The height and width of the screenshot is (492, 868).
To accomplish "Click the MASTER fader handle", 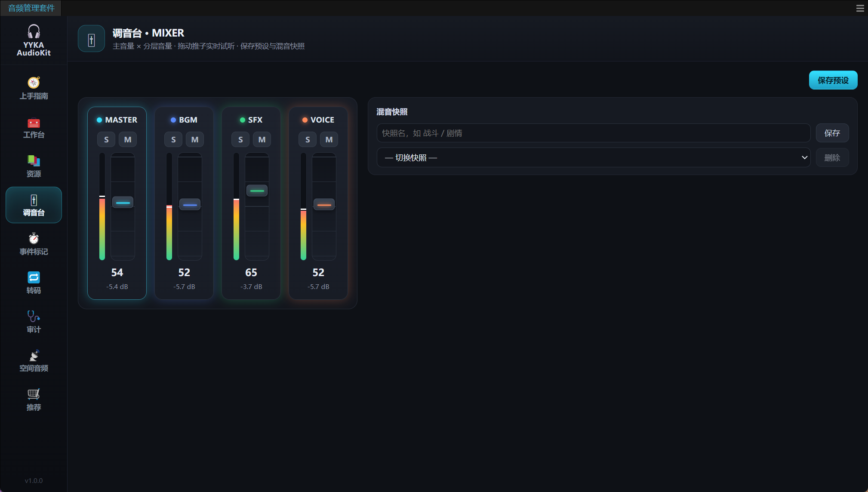I will [x=123, y=202].
